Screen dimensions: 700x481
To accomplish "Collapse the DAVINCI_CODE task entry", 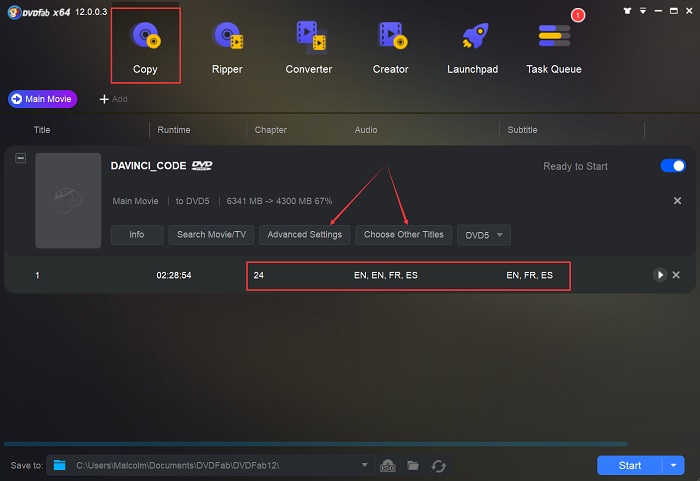I will [21, 158].
